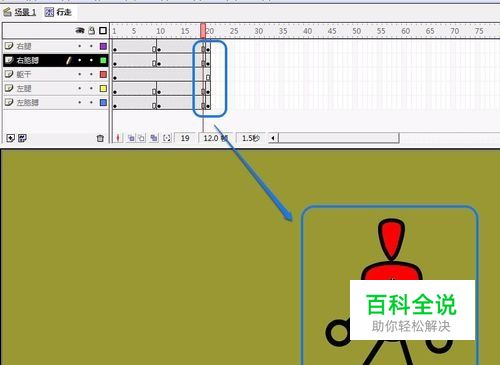Lock the 躯干 layer

click(91, 74)
